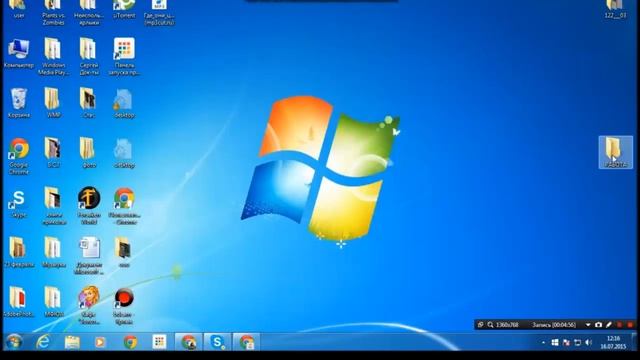Click the recorder's target selection icon
The height and width of the screenshot is (360, 640).
point(480,325)
